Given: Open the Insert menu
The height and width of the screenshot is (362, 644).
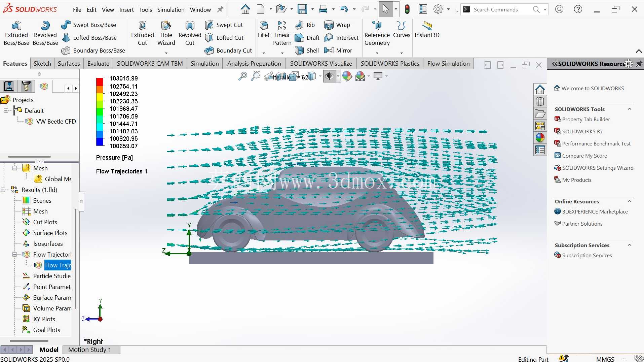Looking at the screenshot, I should point(126,10).
